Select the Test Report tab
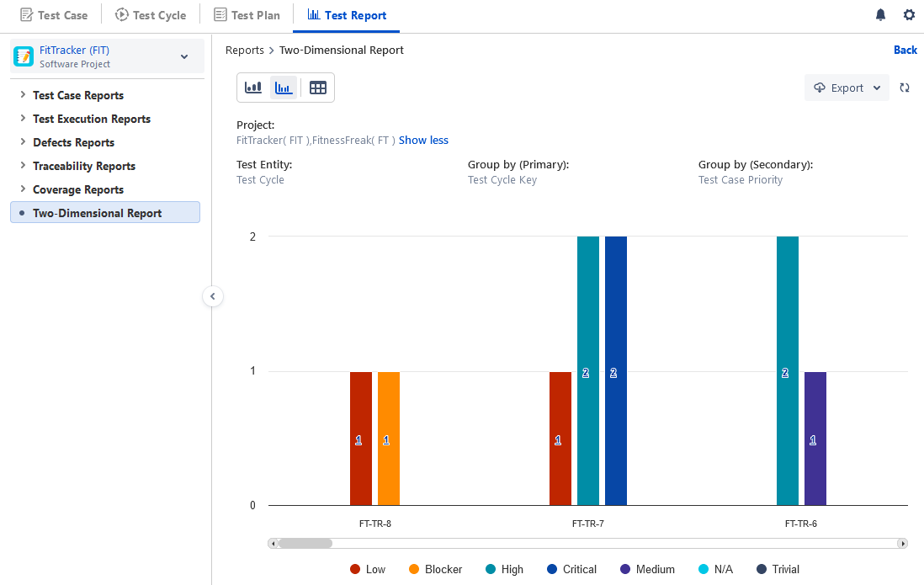 (x=347, y=15)
